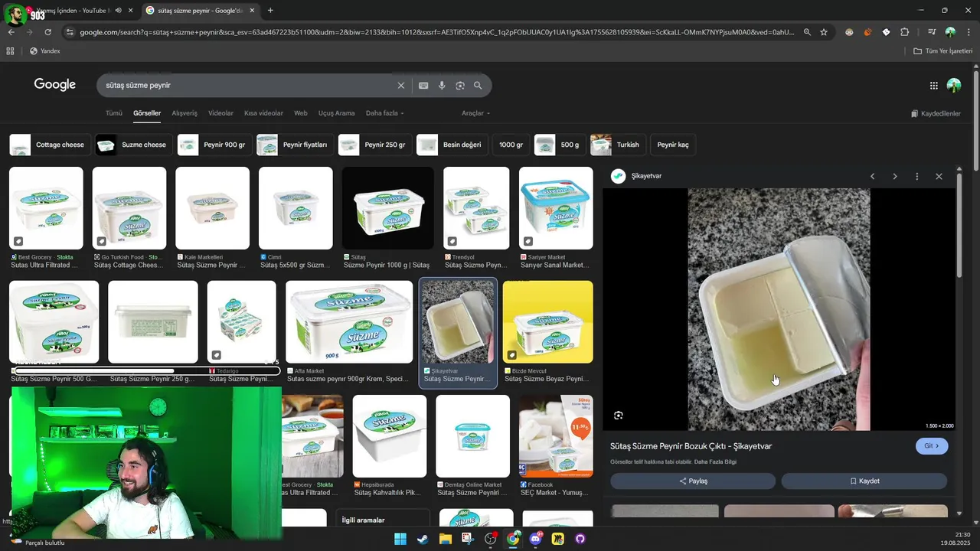Show next image in preview panel

coord(894,177)
